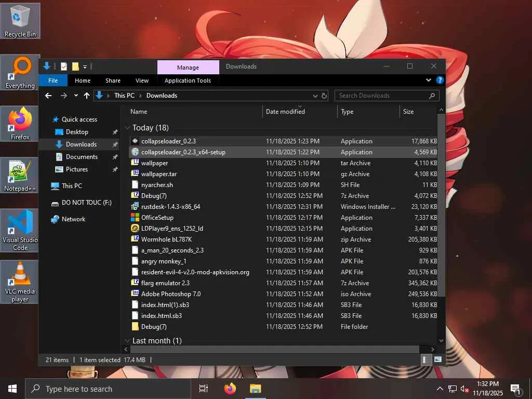Open the View ribbon tab

pyautogui.click(x=142, y=81)
